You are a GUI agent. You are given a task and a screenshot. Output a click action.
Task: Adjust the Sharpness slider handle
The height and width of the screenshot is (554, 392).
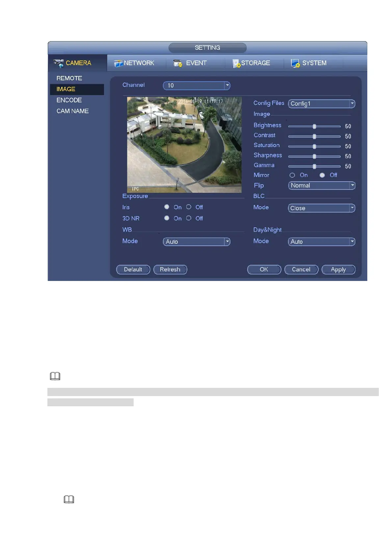(314, 156)
